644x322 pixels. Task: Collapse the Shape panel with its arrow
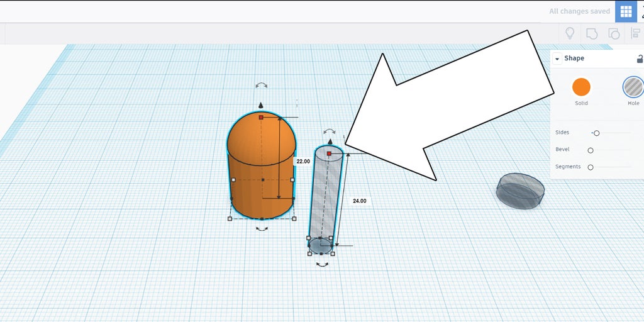point(557,58)
